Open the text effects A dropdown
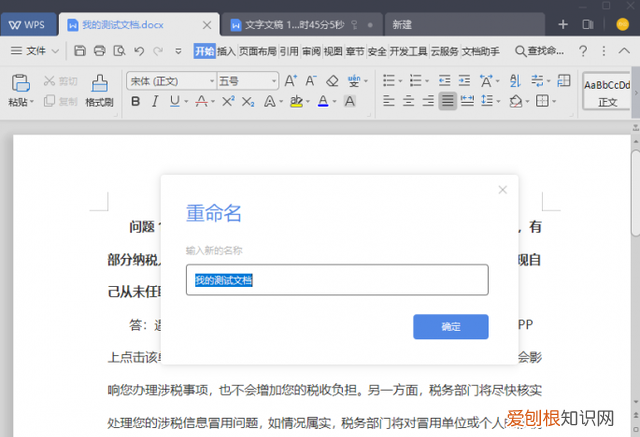Image resolution: width=640 pixels, height=437 pixels. point(280,102)
